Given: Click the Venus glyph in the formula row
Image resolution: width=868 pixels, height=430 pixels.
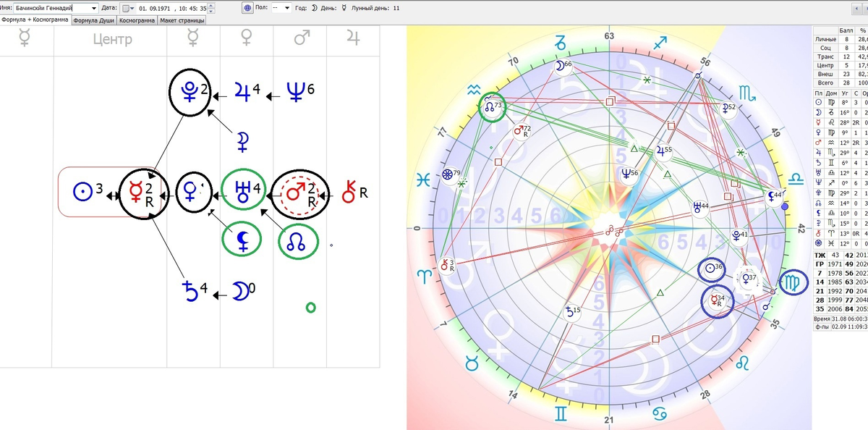Looking at the screenshot, I should click(190, 193).
